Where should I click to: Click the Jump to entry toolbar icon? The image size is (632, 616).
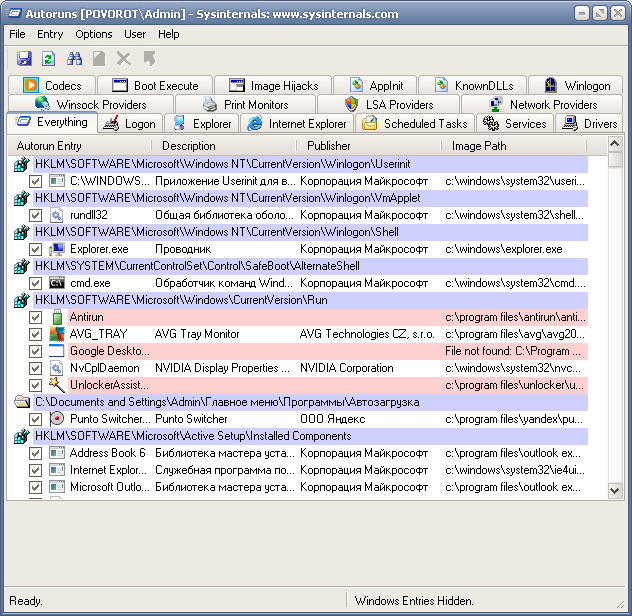point(150,59)
